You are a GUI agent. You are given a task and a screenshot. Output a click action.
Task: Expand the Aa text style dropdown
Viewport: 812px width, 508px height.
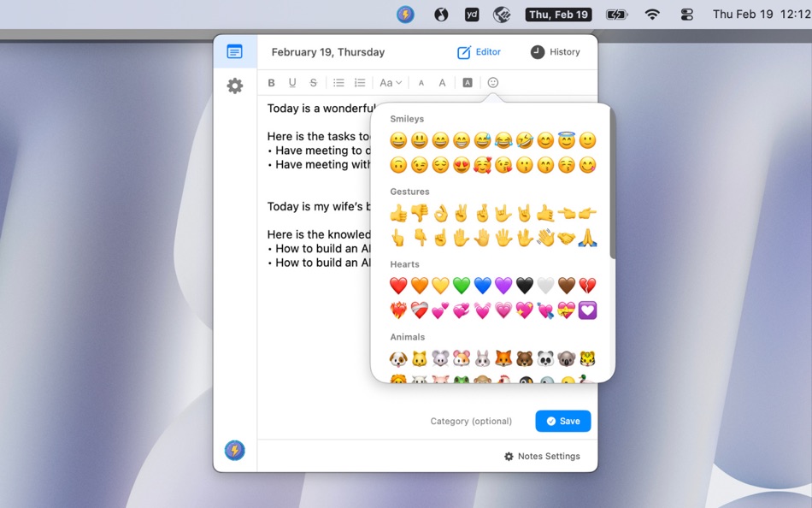click(x=390, y=82)
